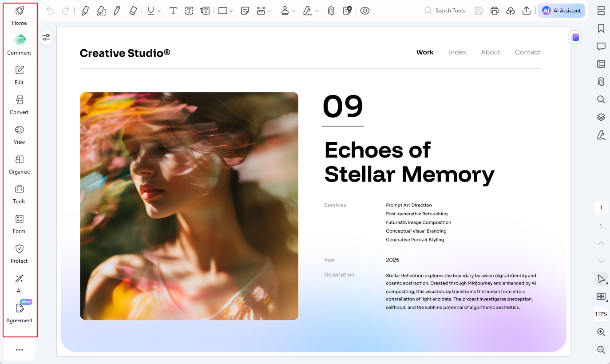The width and height of the screenshot is (610, 364).
Task: Expand the shape tool dropdown arrow
Action: (232, 11)
